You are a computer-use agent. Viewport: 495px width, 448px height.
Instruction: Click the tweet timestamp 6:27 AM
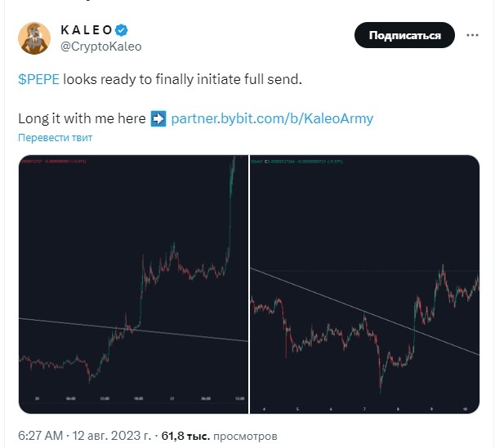[40, 436]
